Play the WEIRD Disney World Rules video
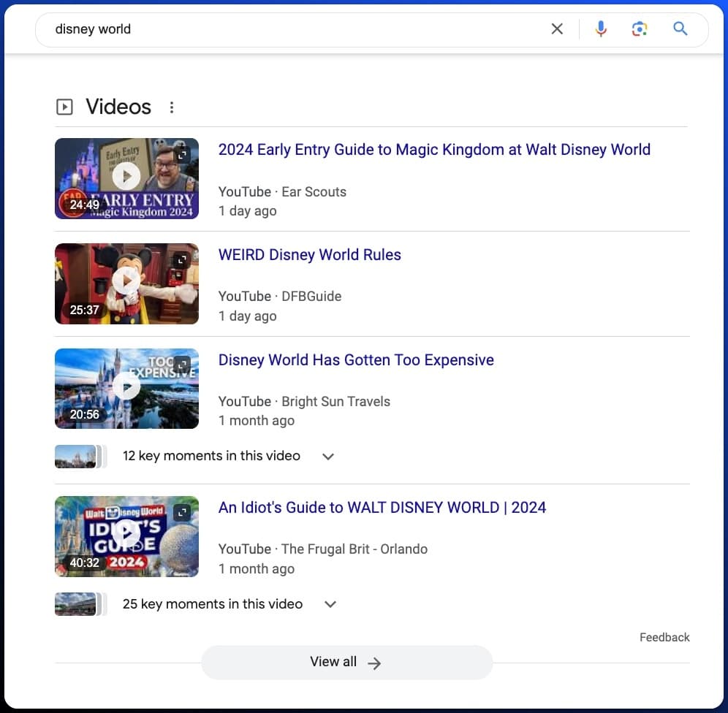Screen dimensions: 728x713 (126, 281)
